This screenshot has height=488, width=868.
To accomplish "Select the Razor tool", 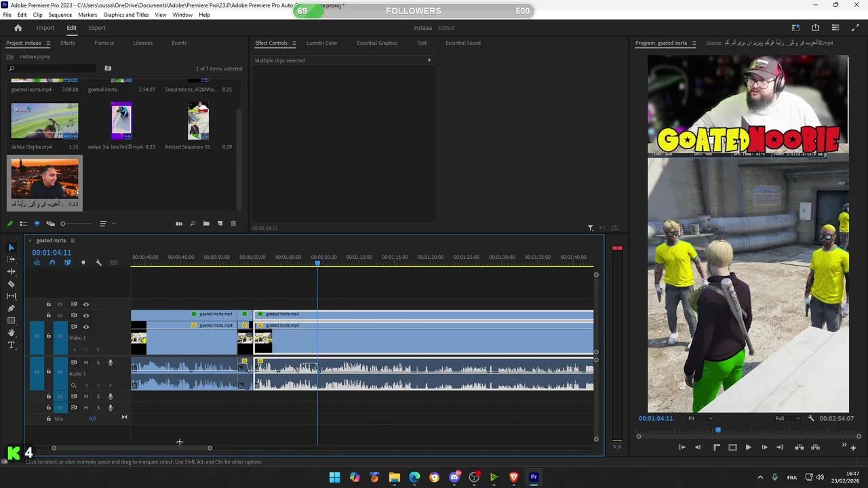I will (x=11, y=284).
